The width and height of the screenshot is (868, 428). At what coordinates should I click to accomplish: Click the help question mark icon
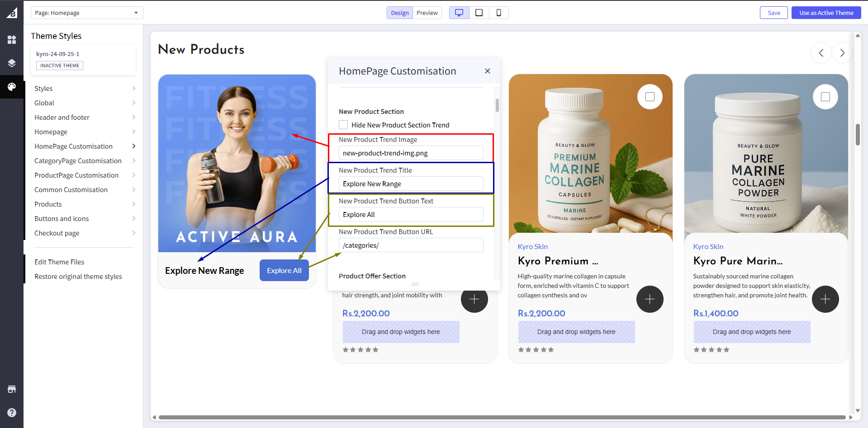12,412
